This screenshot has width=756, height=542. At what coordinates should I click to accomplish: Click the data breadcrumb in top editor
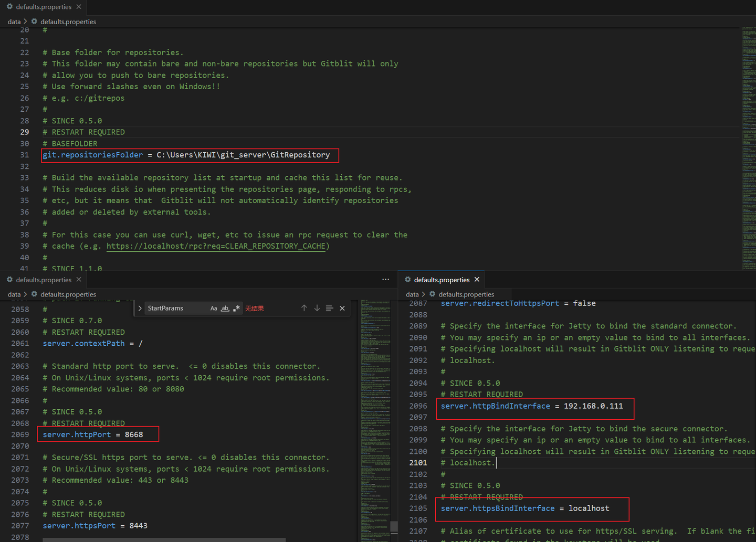14,22
